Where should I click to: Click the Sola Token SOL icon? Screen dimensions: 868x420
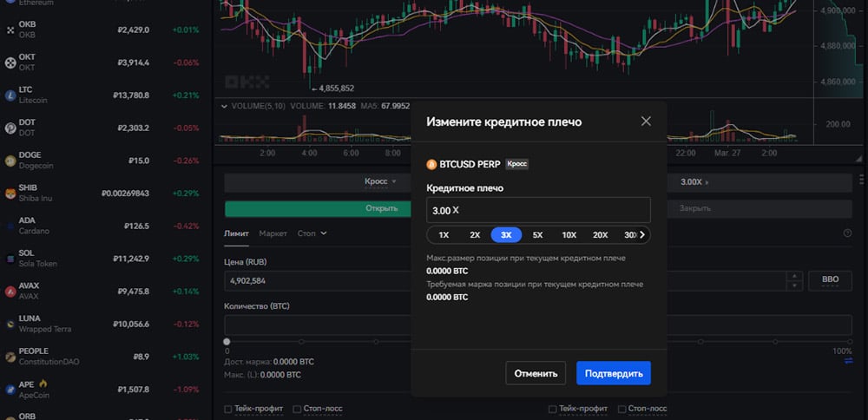tap(10, 259)
